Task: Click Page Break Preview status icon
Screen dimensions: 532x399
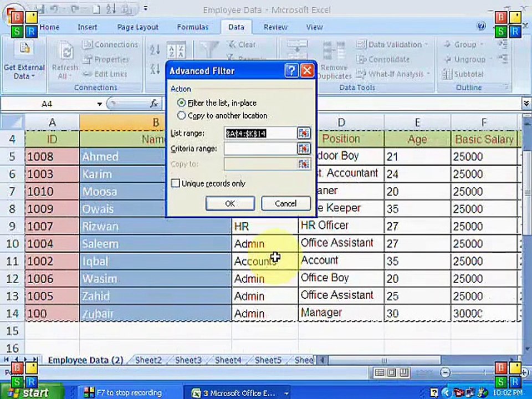Action: coord(404,373)
